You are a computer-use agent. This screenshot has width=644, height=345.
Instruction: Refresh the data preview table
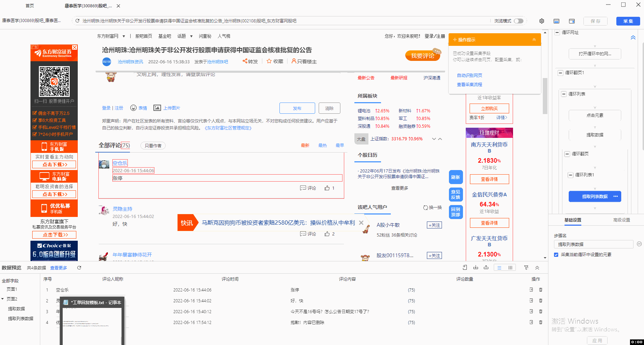79,268
